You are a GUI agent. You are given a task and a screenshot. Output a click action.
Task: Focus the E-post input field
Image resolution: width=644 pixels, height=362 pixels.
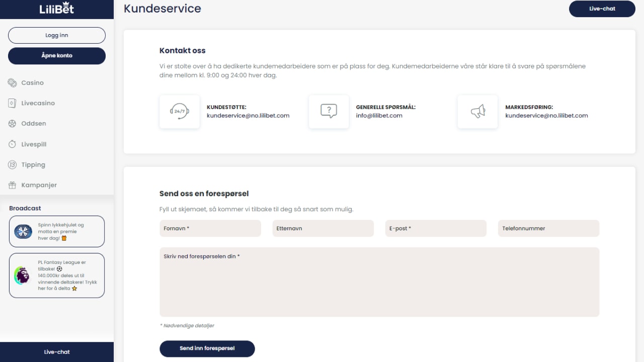coord(436,228)
